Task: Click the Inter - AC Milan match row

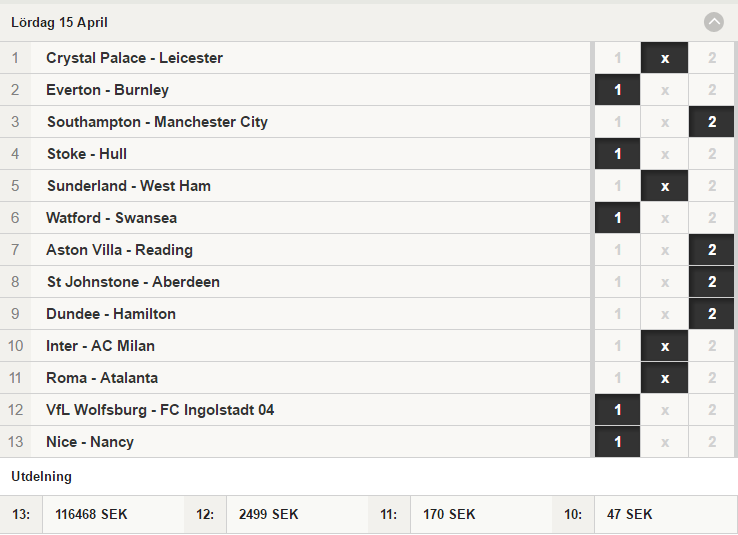Action: (x=295, y=346)
